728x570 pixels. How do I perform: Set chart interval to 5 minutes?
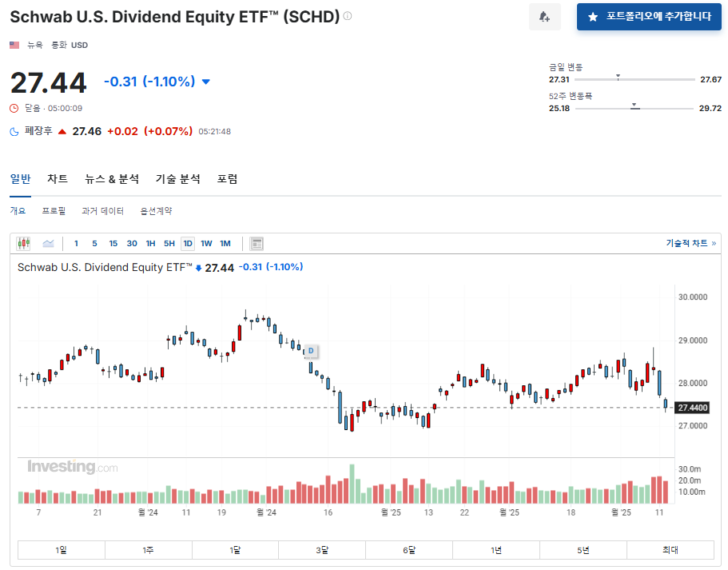point(95,243)
